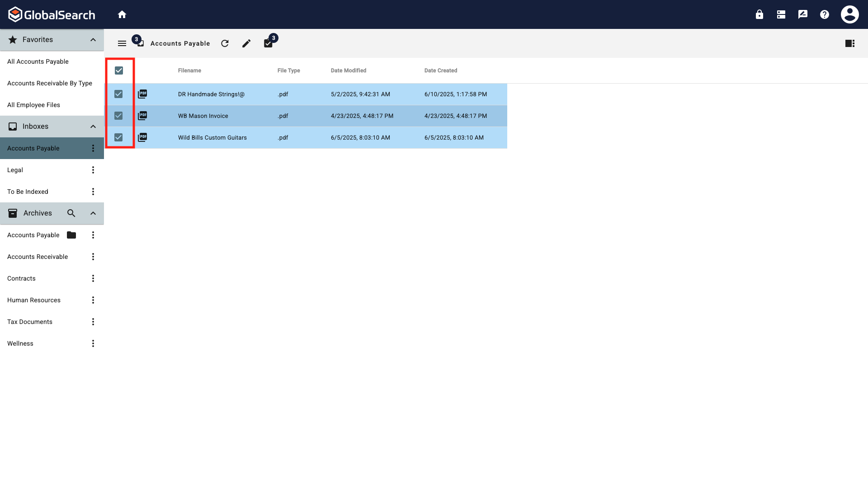The height and width of the screenshot is (488, 868).
Task: Deselect the Wild Bills Custom Guitars checkbox
Action: click(x=119, y=137)
